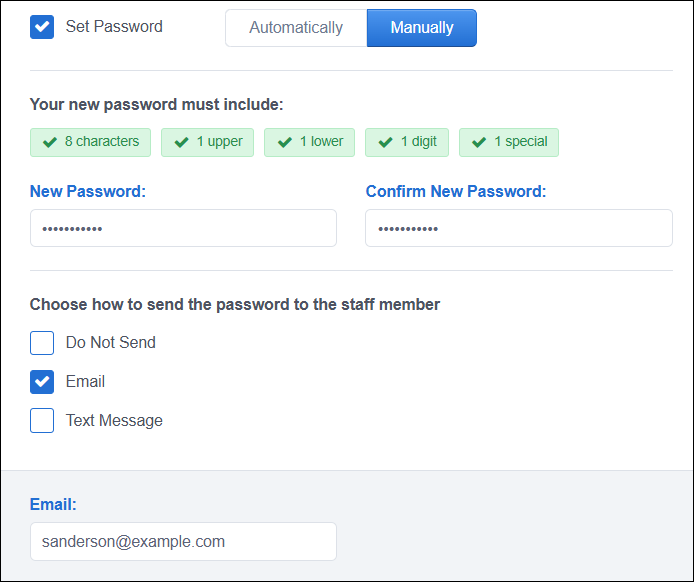694x582 pixels.
Task: Click the green checkmark beside 1 special
Action: pyautogui.click(x=479, y=142)
